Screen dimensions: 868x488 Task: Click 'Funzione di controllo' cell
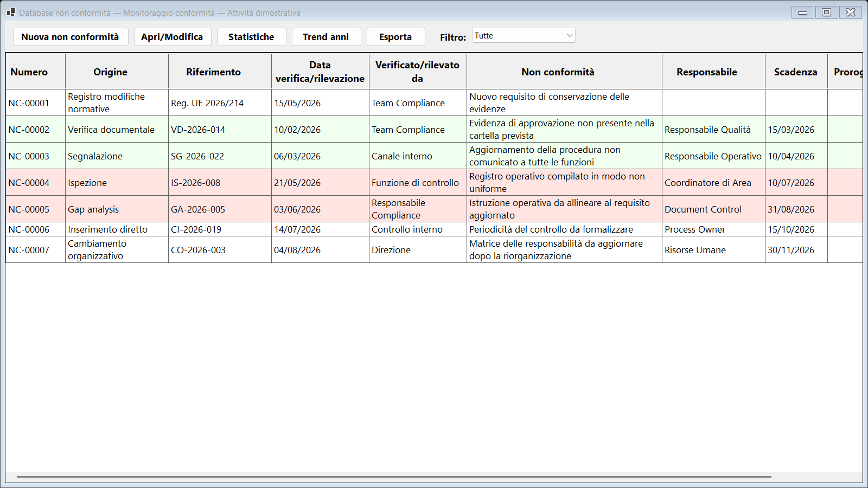(418, 182)
